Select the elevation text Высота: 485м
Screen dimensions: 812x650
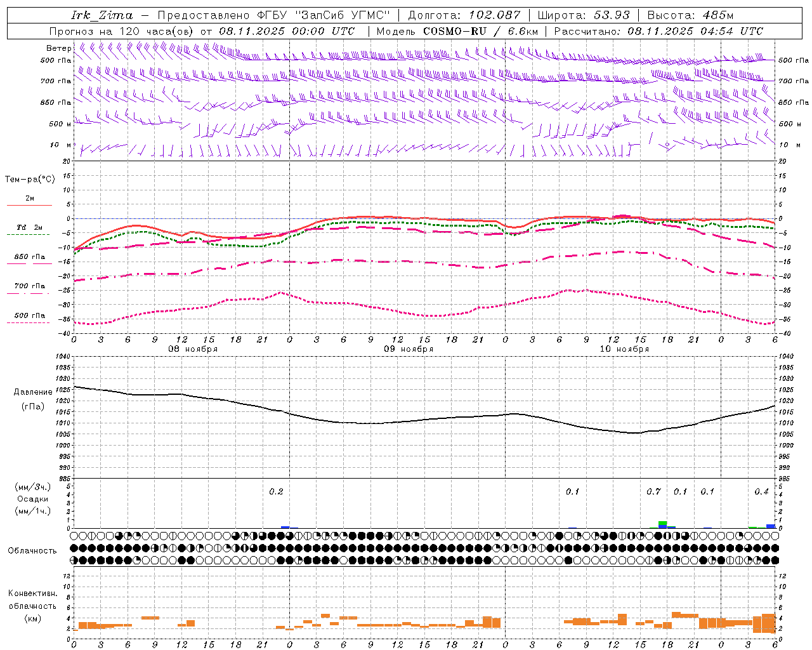690,15
